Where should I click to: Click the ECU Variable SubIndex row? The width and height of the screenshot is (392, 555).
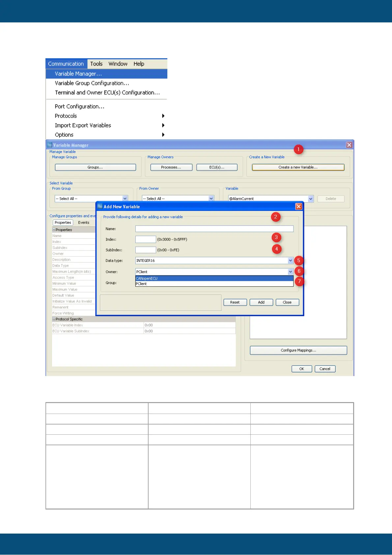point(144,331)
